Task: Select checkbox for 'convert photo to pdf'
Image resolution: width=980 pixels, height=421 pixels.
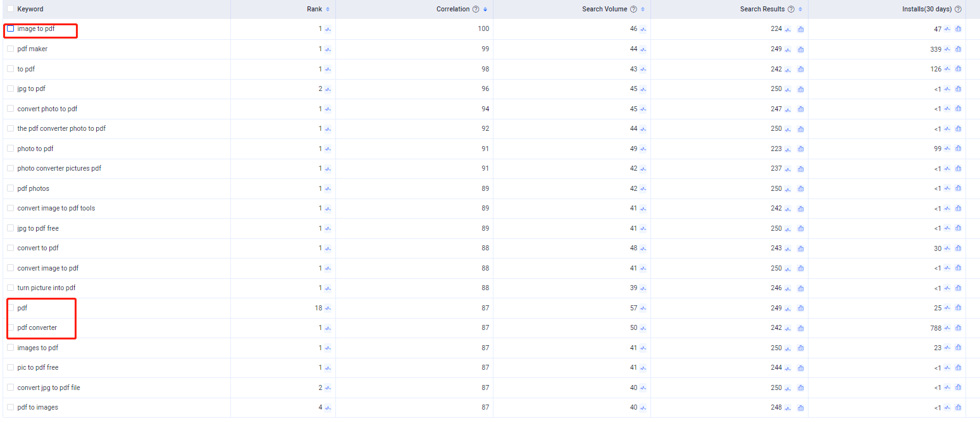Action: [10, 108]
